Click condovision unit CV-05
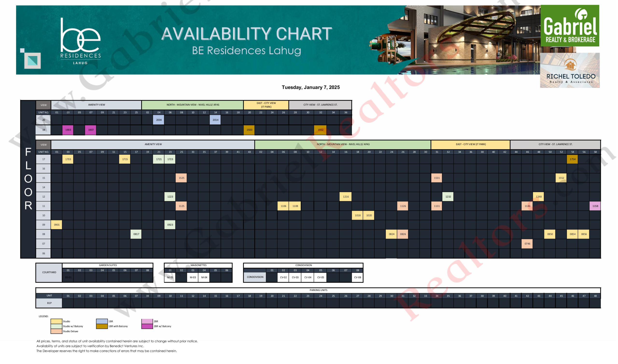The height and width of the screenshot is (364, 618). (320, 277)
